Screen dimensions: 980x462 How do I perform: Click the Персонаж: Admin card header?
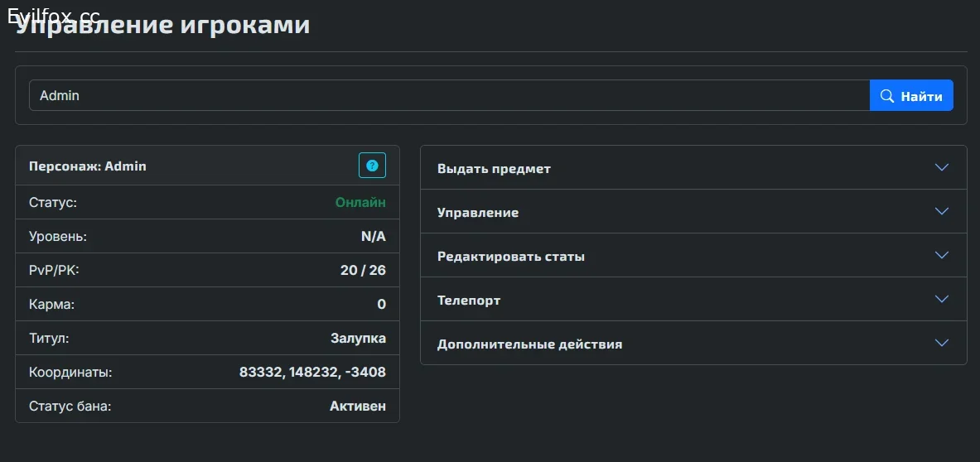coord(207,166)
